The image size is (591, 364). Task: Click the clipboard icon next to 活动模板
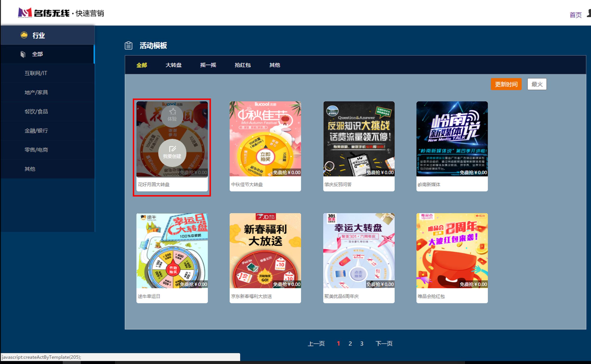click(128, 45)
